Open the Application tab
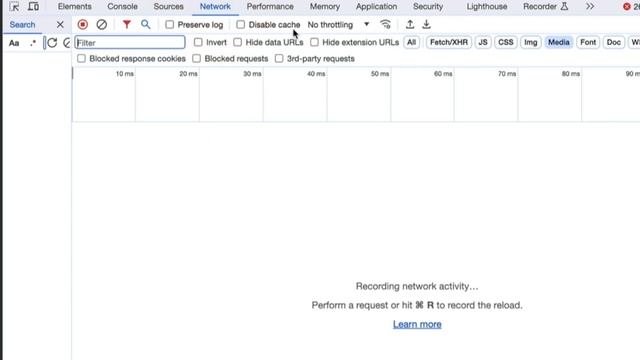 pos(376,7)
